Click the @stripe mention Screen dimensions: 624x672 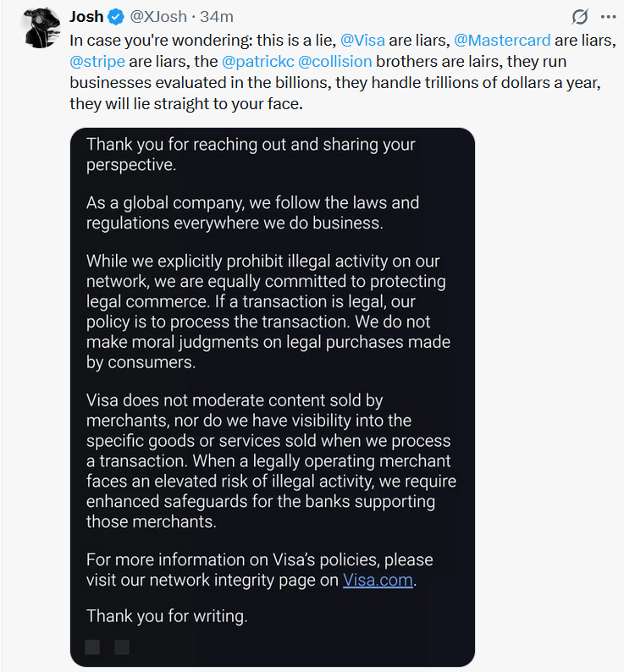pyautogui.click(x=97, y=61)
